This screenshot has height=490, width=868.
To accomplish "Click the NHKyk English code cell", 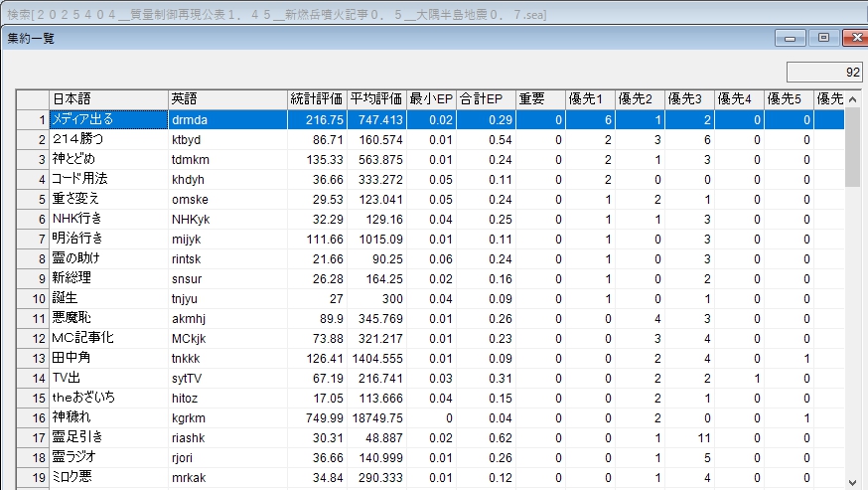I will point(227,219).
